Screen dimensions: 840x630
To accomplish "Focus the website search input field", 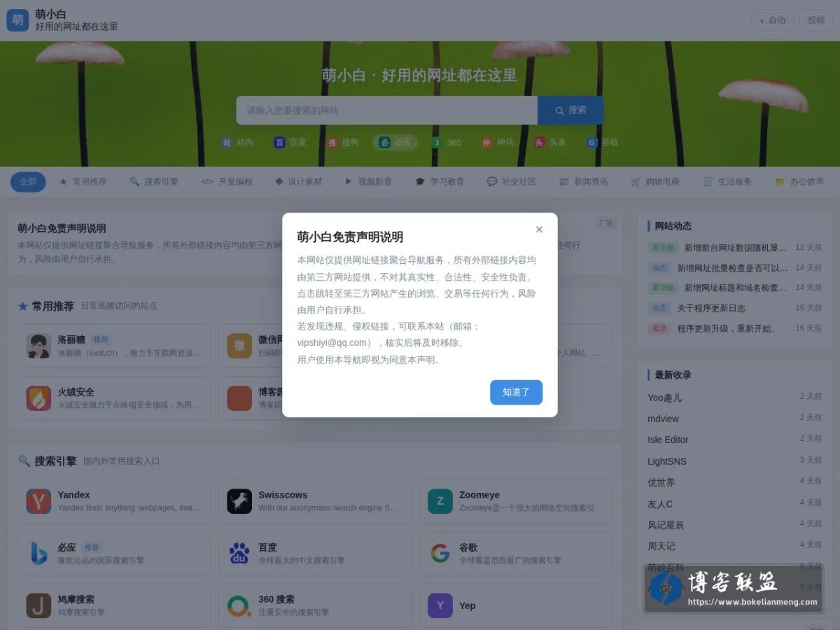I will 387,110.
